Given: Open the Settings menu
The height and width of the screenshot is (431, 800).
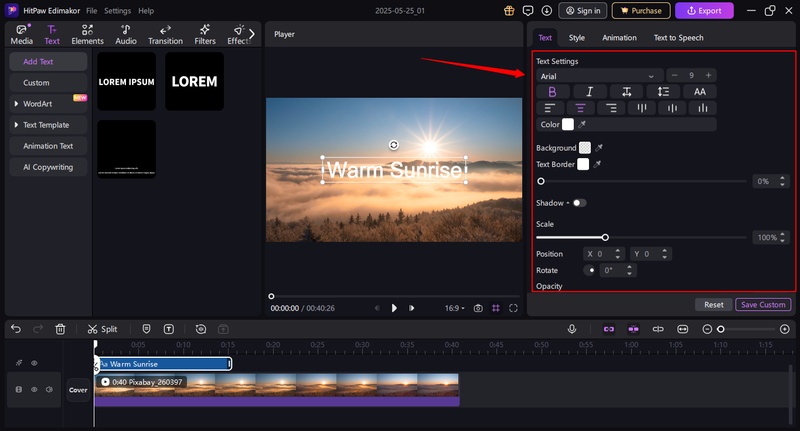Looking at the screenshot, I should [x=117, y=11].
